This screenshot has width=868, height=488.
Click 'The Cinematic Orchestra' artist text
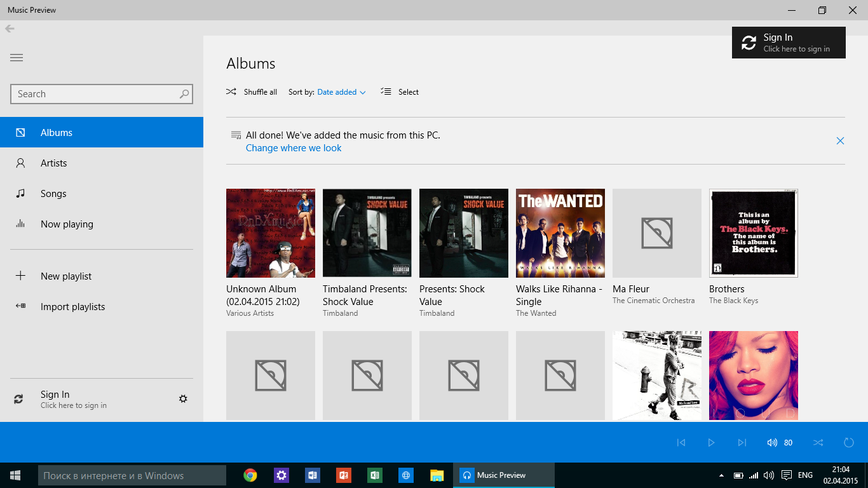point(654,301)
